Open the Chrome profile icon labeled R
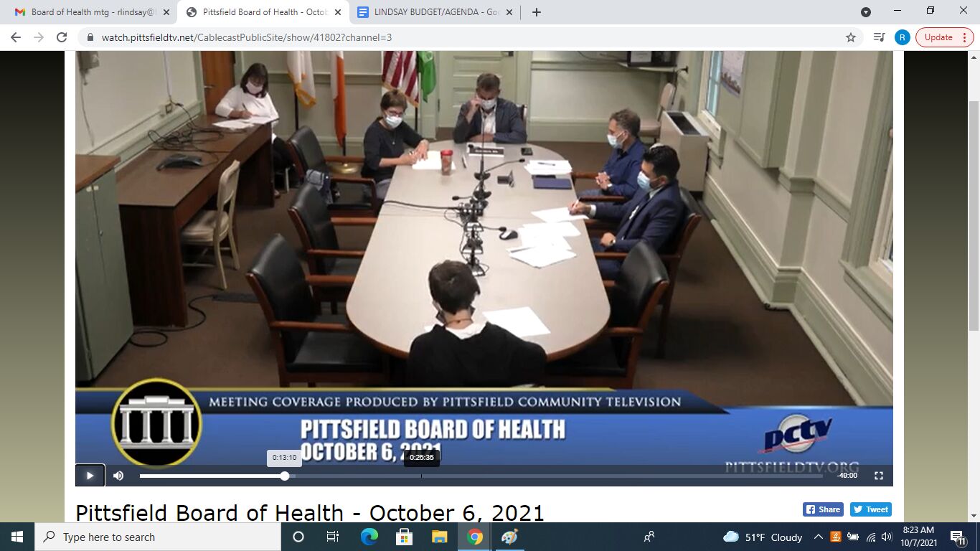980x551 pixels. tap(902, 37)
